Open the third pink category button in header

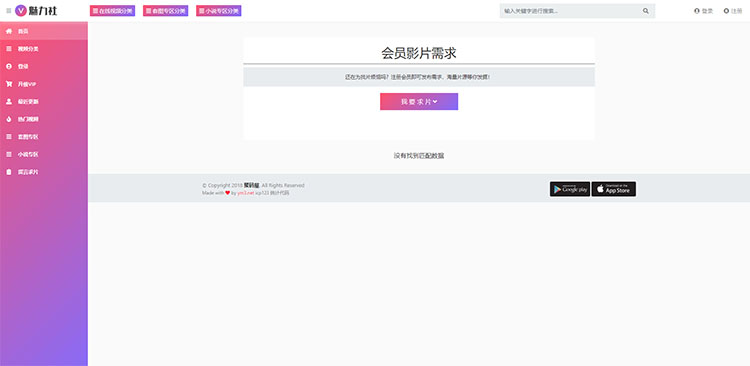(219, 11)
